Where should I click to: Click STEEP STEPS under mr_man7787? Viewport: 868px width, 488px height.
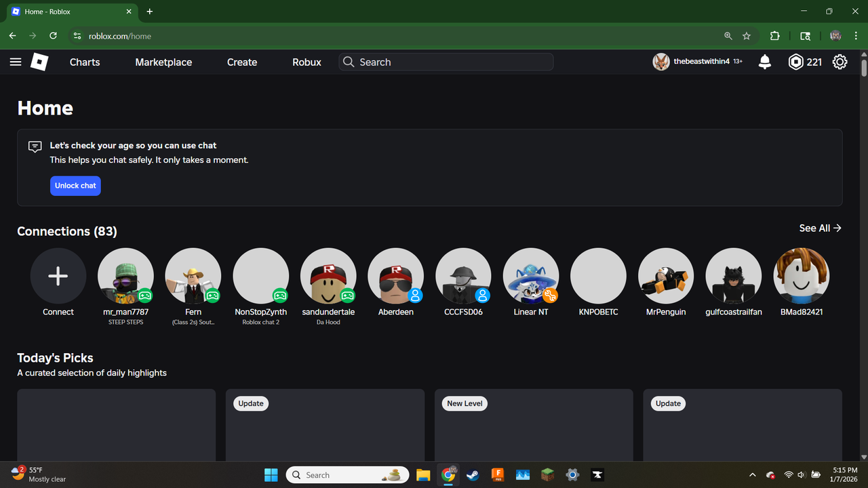point(125,323)
